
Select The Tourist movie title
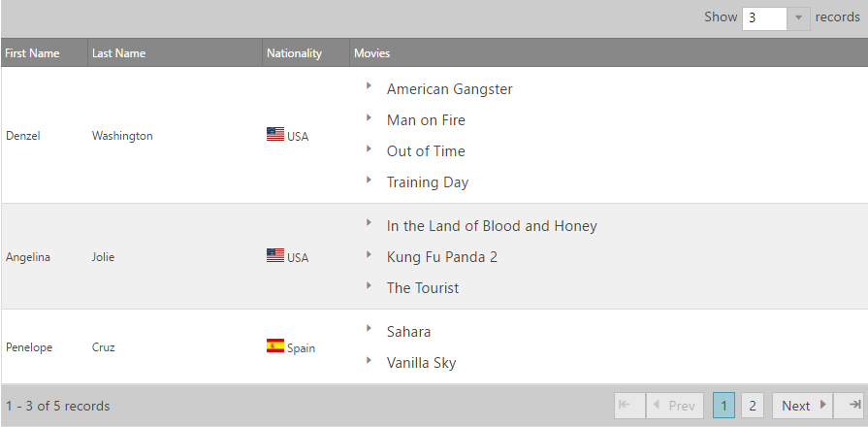[x=423, y=288]
